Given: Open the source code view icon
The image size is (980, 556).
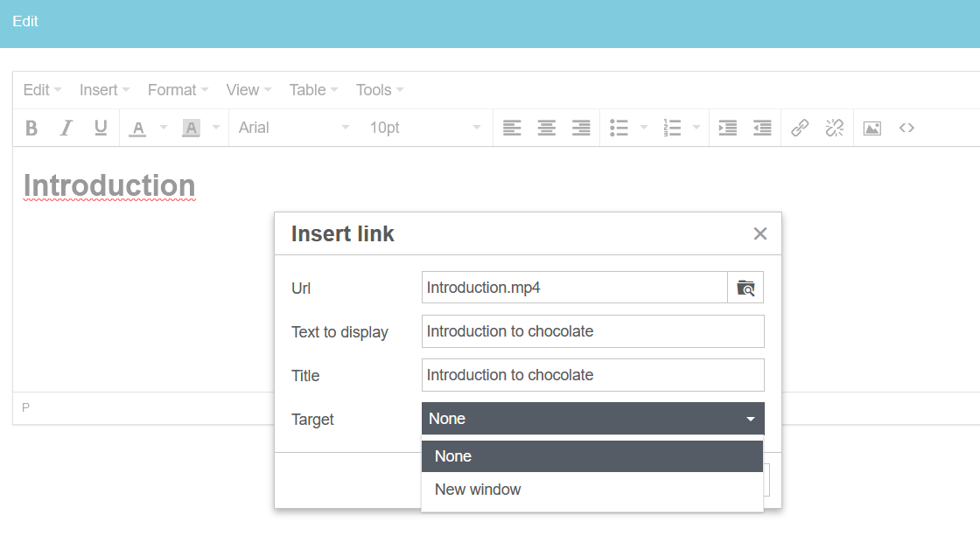Looking at the screenshot, I should coord(906,128).
